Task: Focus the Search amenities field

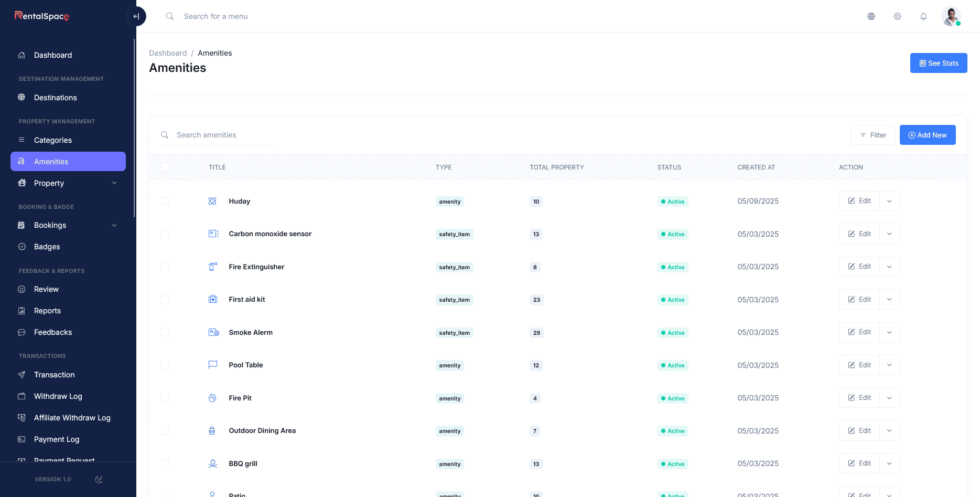Action: coord(225,135)
